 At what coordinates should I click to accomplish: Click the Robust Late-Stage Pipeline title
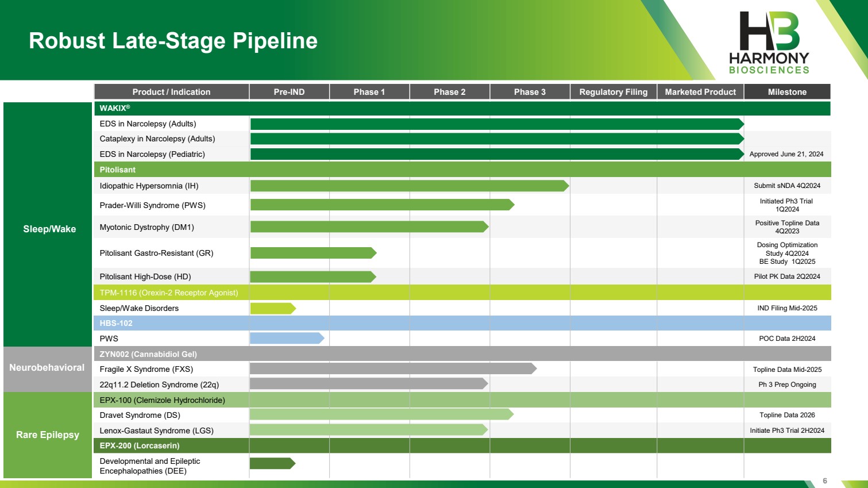[x=173, y=41]
